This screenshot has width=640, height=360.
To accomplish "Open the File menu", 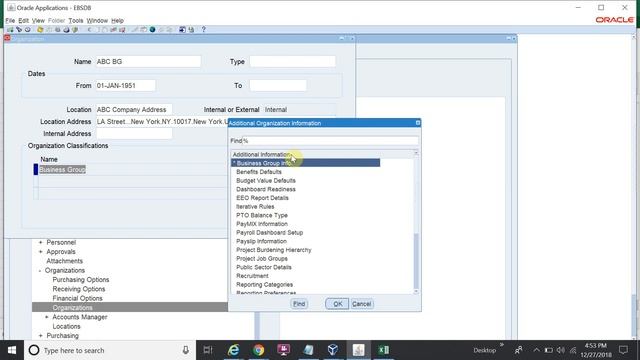I will point(10,20).
